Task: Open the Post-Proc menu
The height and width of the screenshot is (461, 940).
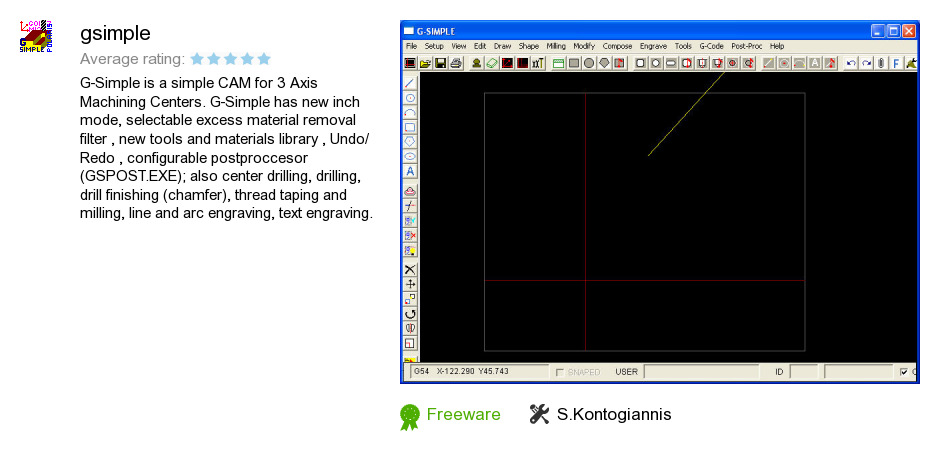Action: click(x=746, y=46)
